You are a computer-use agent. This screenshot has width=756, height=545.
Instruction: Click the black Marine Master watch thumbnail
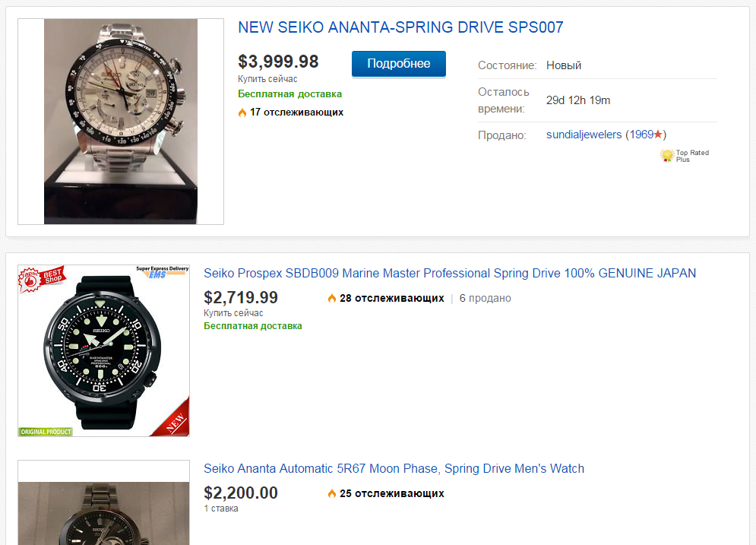tap(103, 350)
